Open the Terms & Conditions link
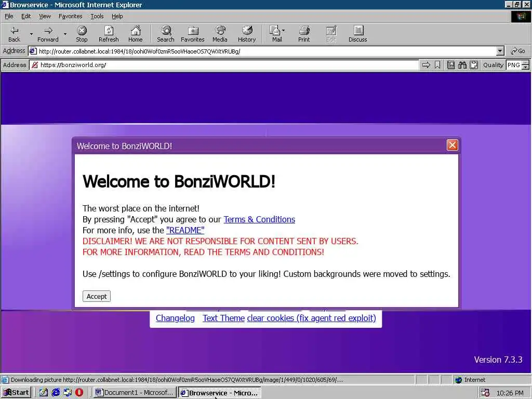 [259, 220]
